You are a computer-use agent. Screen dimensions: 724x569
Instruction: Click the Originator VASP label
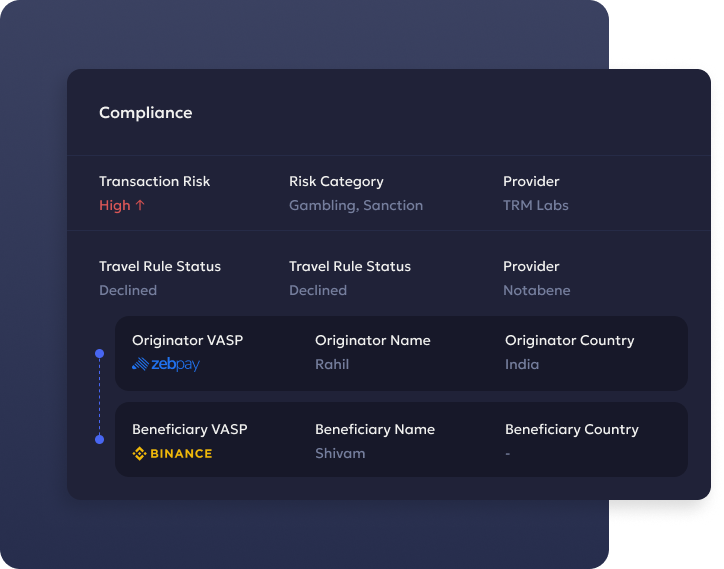(x=187, y=340)
